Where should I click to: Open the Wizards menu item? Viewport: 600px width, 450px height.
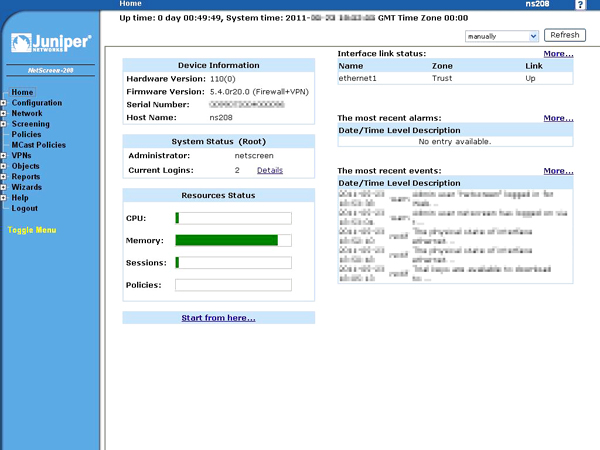[26, 188]
